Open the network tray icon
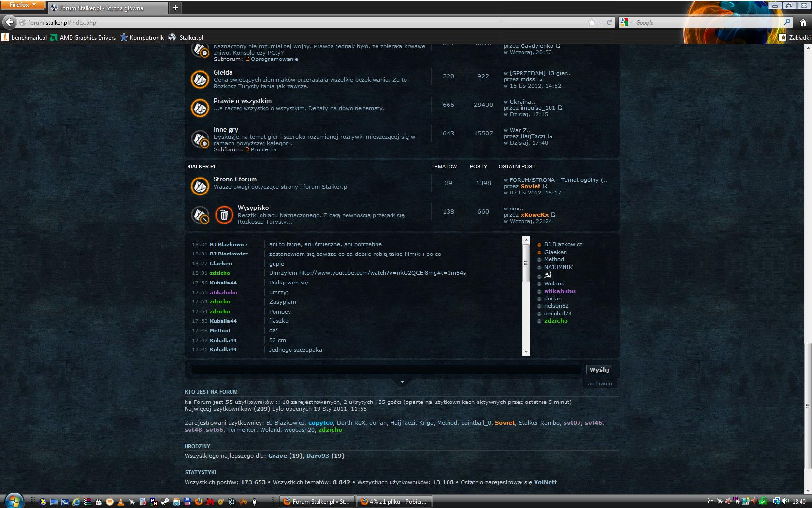This screenshot has width=812, height=508. (776, 501)
